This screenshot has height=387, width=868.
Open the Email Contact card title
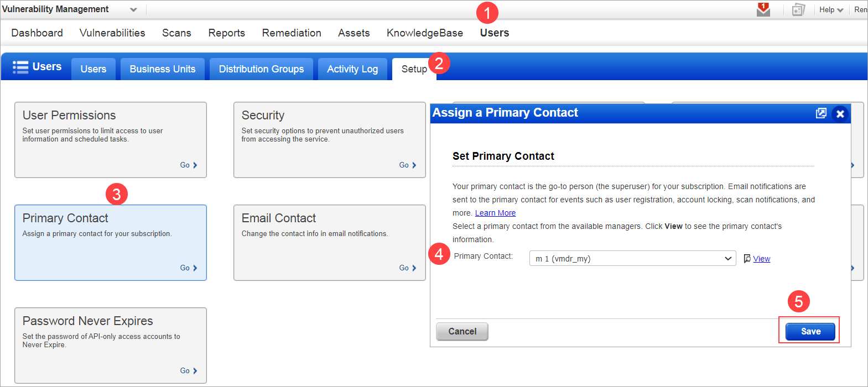(279, 218)
